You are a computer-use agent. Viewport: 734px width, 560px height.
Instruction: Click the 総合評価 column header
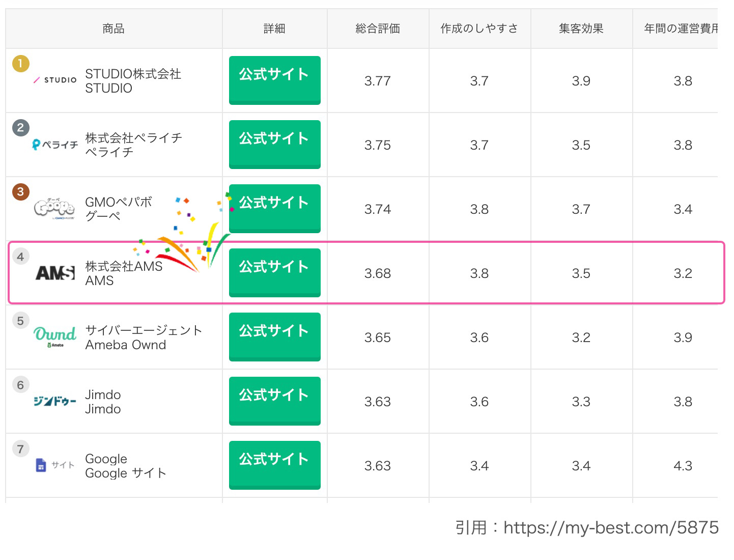[x=378, y=29]
